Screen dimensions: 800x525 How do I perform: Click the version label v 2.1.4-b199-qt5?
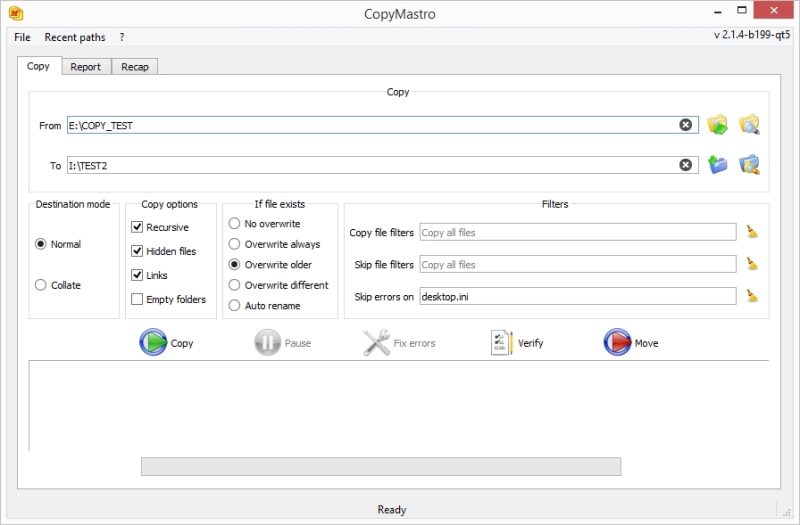coord(752,35)
